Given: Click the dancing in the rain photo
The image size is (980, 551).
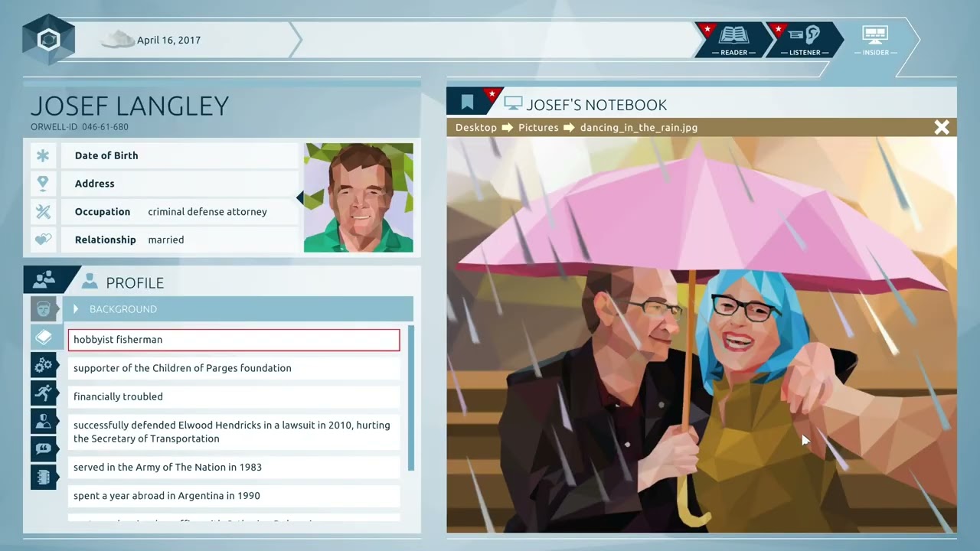Looking at the screenshot, I should (x=701, y=334).
